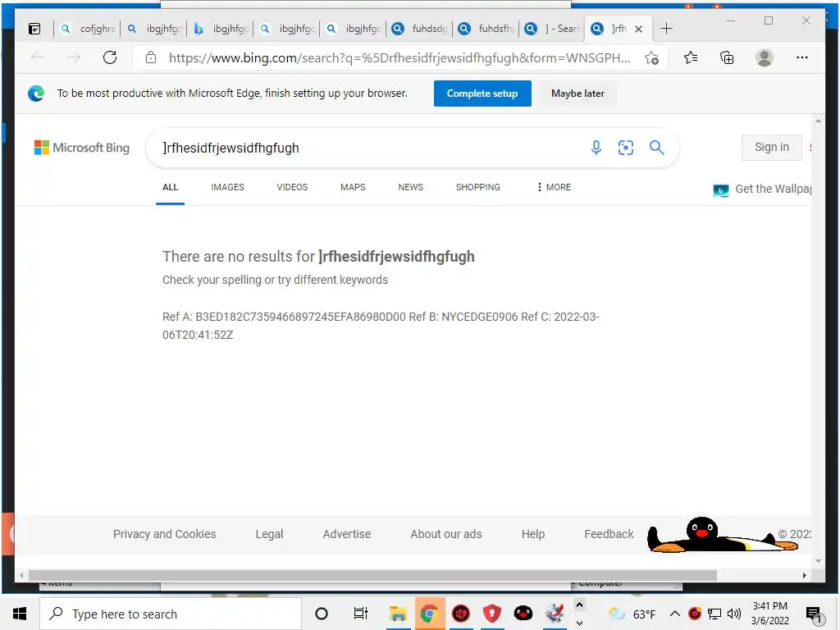Screen dimensions: 840x630
Task: Open the weather widget showing 63°F
Action: [632, 614]
